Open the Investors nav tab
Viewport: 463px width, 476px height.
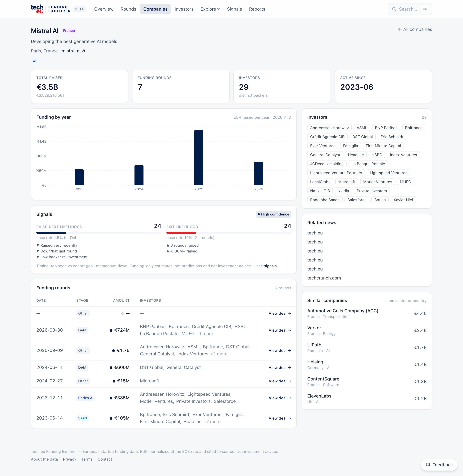pos(184,9)
